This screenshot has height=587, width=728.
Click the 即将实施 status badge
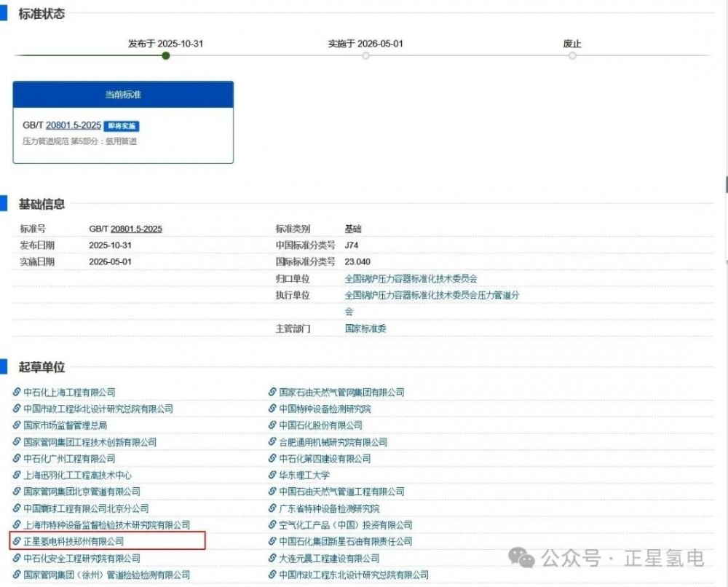tap(122, 126)
